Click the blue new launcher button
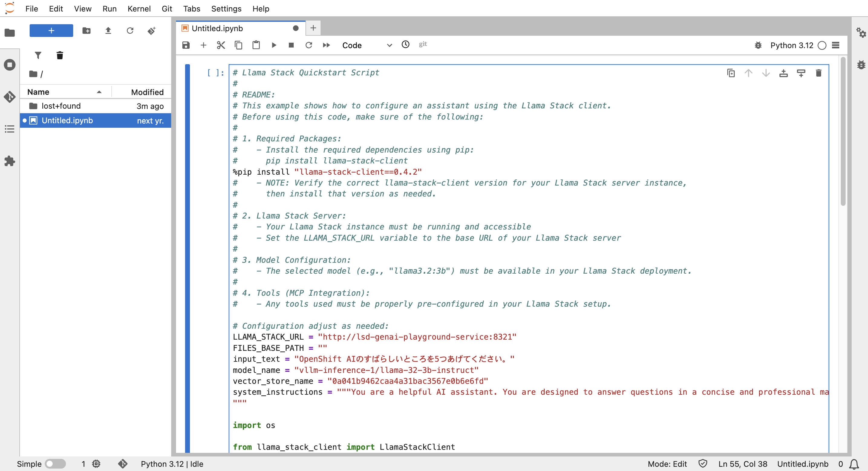This screenshot has height=471, width=868. (51, 31)
